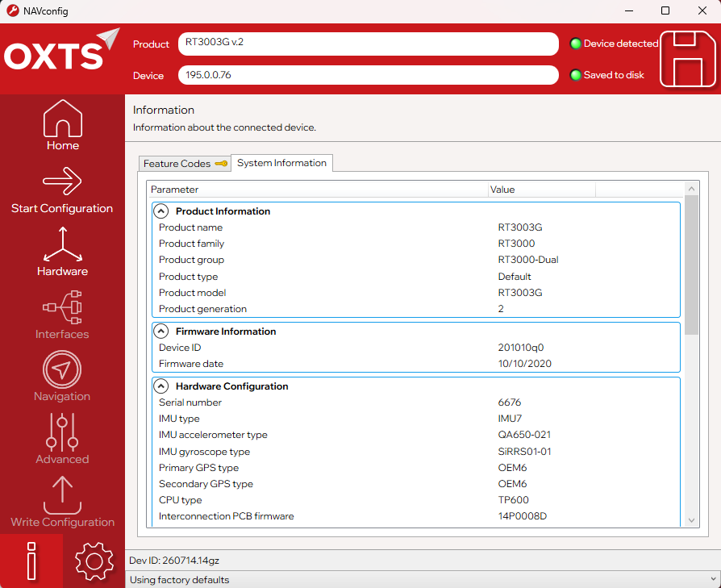Open the Information 'i' icon
The image size is (721, 588).
31,561
